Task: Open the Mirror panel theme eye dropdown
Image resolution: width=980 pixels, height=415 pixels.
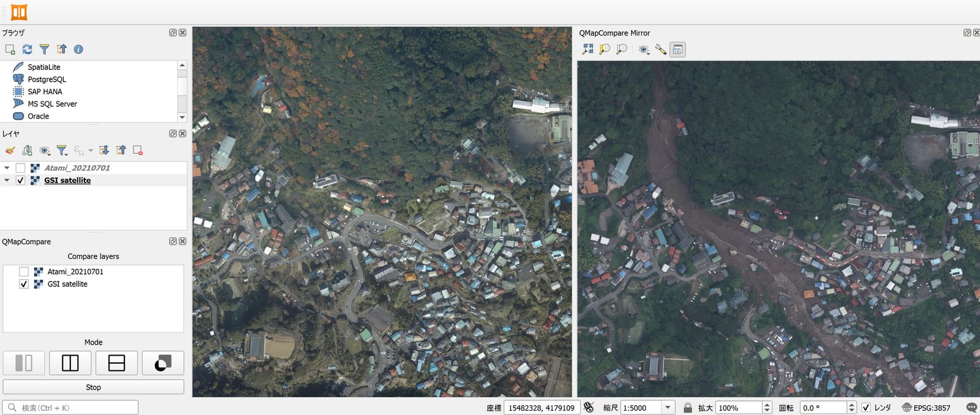Action: [644, 49]
